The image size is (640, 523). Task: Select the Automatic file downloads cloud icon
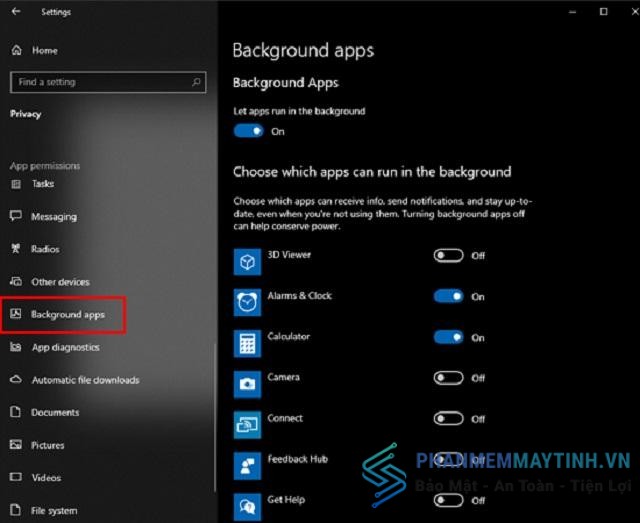pos(16,380)
